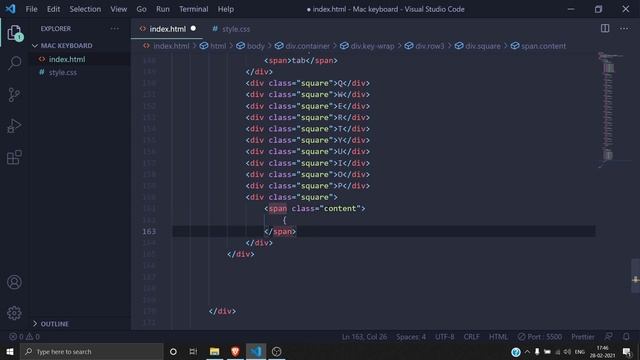Open the Edit menu

tap(53, 9)
